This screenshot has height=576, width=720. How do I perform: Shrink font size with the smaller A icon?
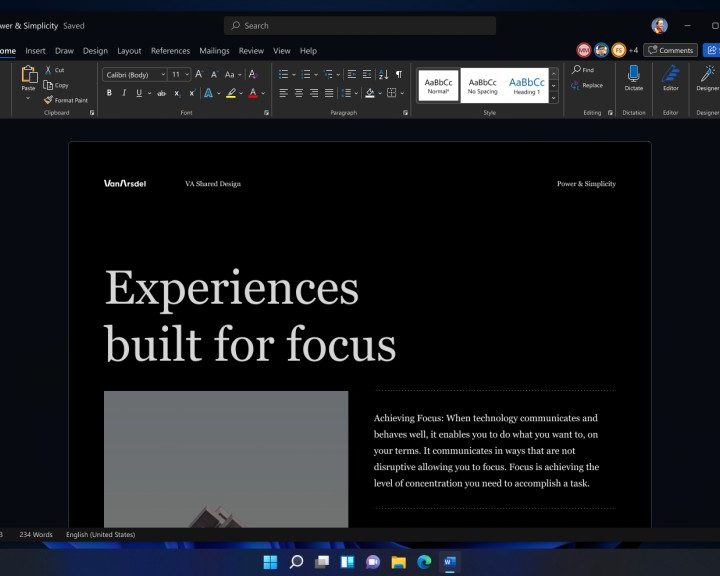[214, 74]
